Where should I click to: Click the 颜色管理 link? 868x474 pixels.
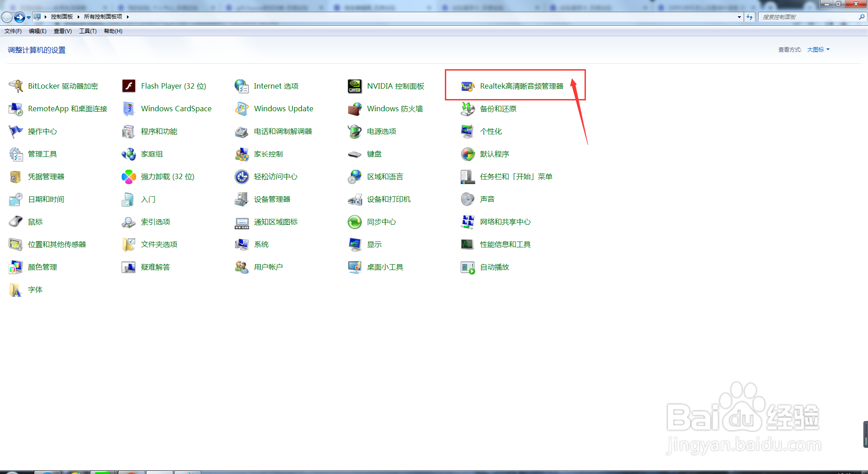[x=42, y=267]
